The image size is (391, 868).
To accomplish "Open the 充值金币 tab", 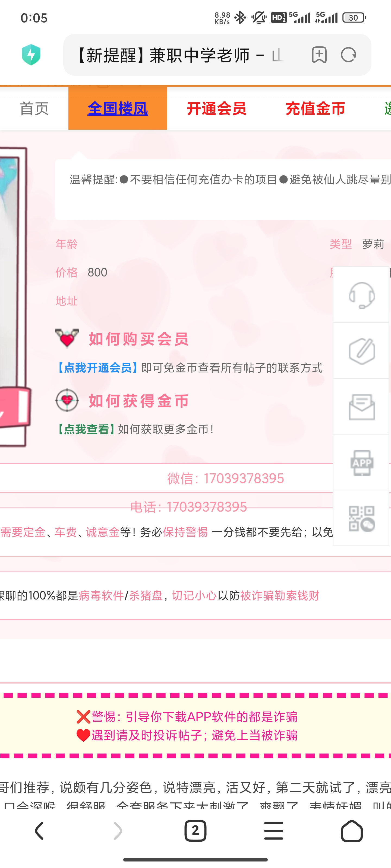I will coord(315,108).
